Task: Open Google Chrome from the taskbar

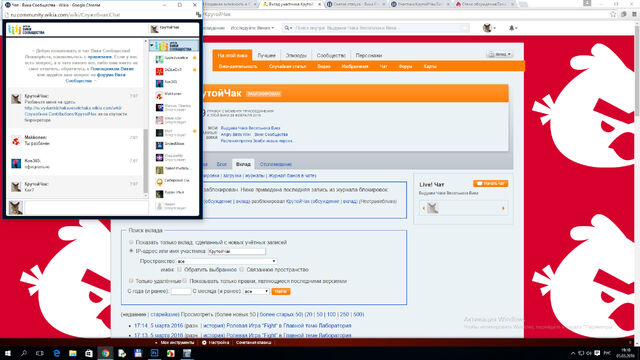Action: (105, 353)
